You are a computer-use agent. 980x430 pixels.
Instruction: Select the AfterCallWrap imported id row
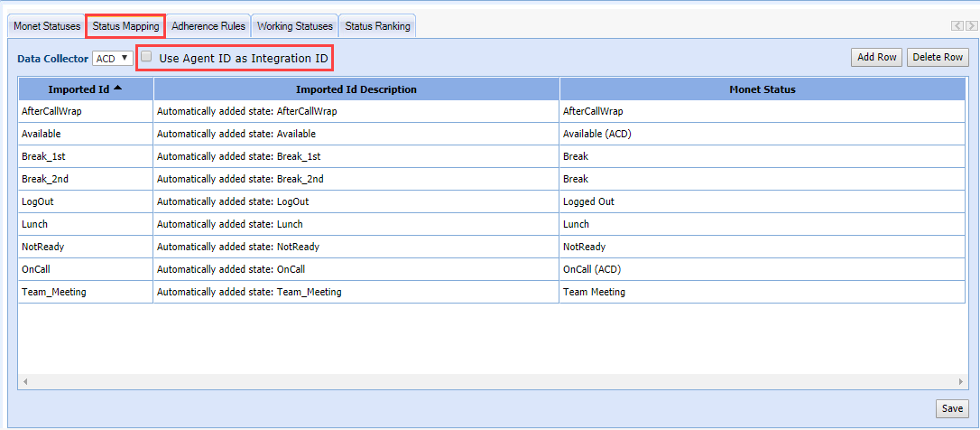click(52, 111)
